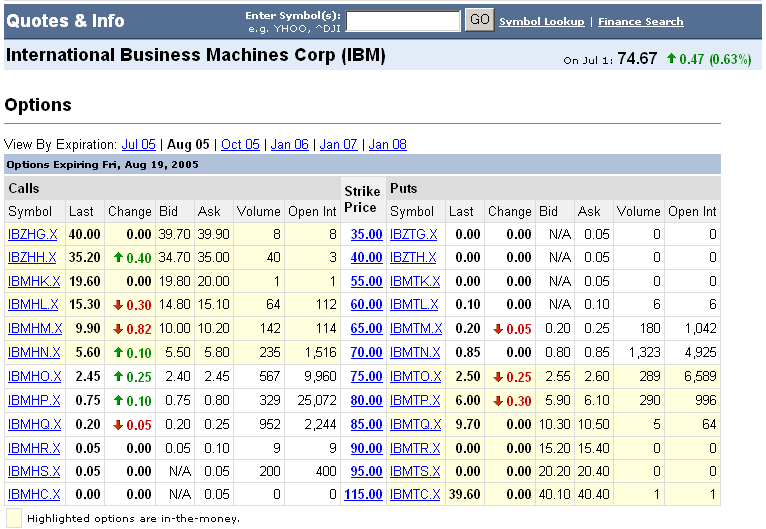The image size is (766, 529).
Task: Click the GO button
Action: coord(479,20)
